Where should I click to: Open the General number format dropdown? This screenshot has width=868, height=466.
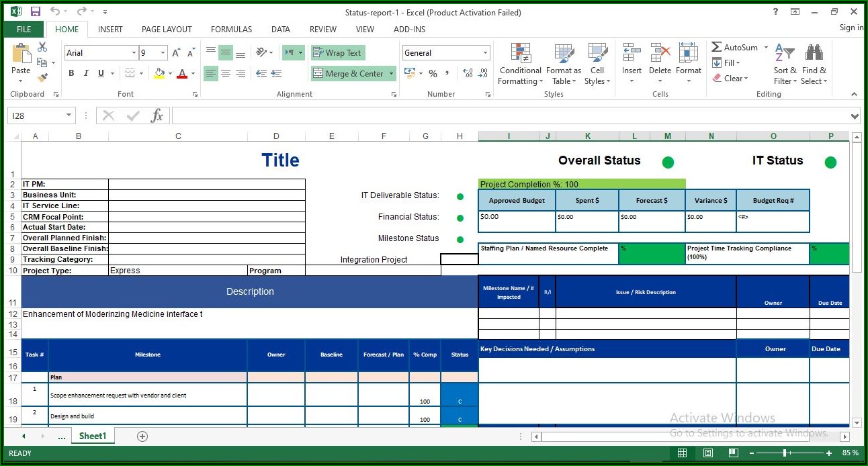(x=485, y=53)
